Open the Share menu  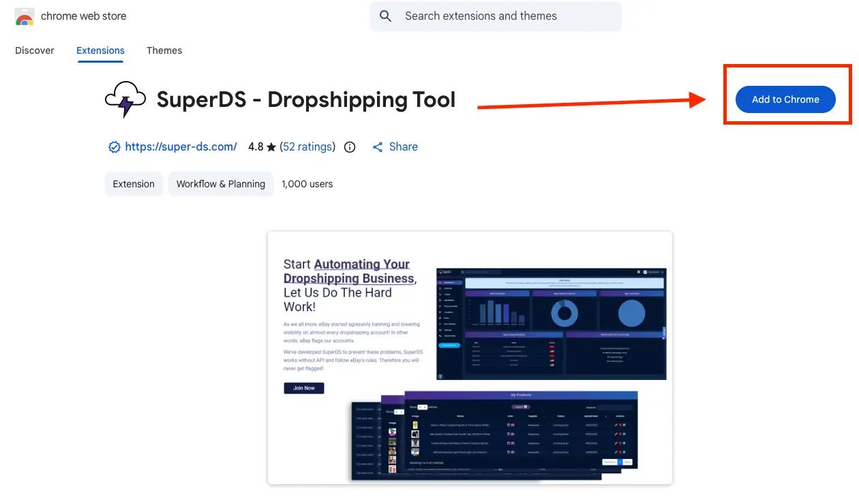pos(395,146)
